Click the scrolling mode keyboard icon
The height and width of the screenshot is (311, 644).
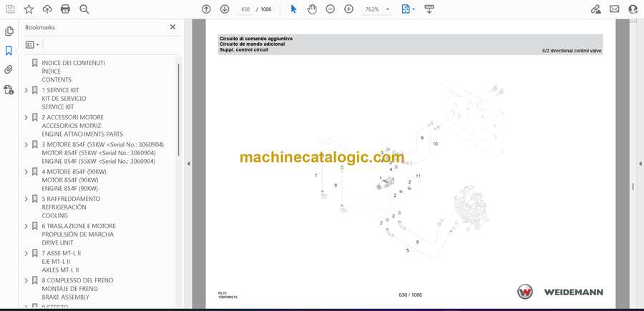pos(429,9)
